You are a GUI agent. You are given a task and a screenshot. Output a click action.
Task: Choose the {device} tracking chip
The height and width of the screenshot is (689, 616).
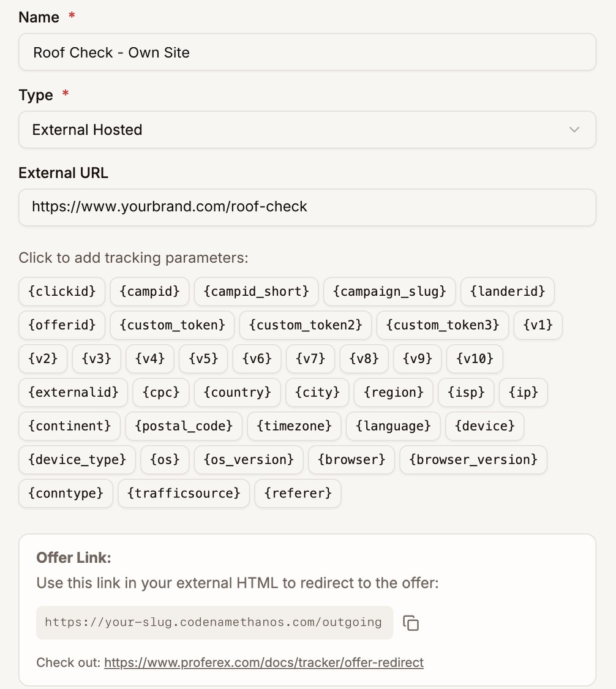coord(484,426)
